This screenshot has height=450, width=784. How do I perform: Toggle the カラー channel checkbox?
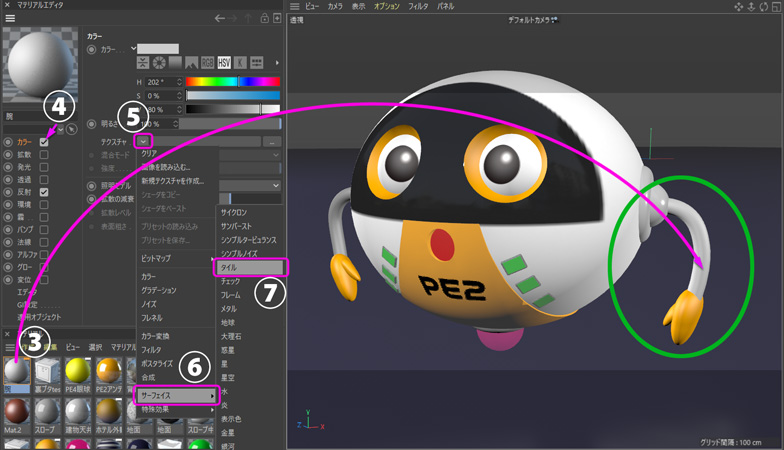coord(44,142)
